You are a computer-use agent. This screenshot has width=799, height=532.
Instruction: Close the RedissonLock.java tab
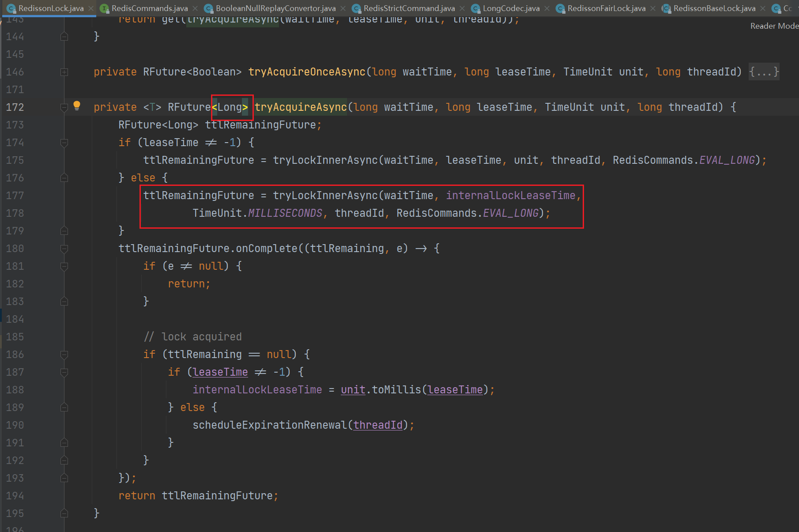[91, 8]
